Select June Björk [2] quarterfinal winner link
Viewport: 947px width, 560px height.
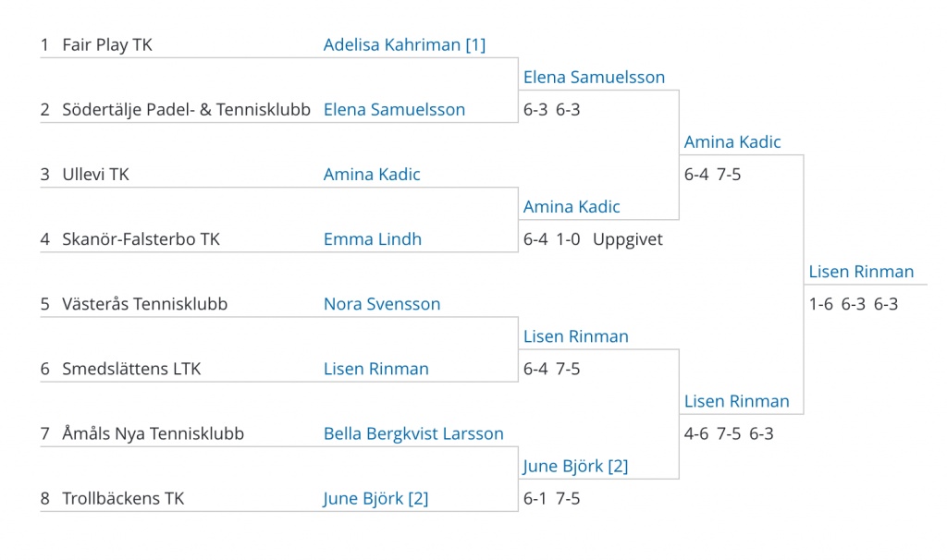[575, 466]
